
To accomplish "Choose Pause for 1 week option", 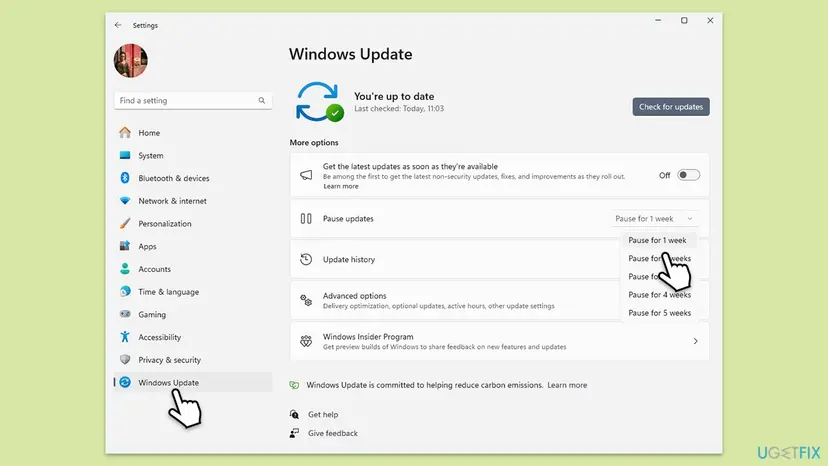I will [657, 240].
